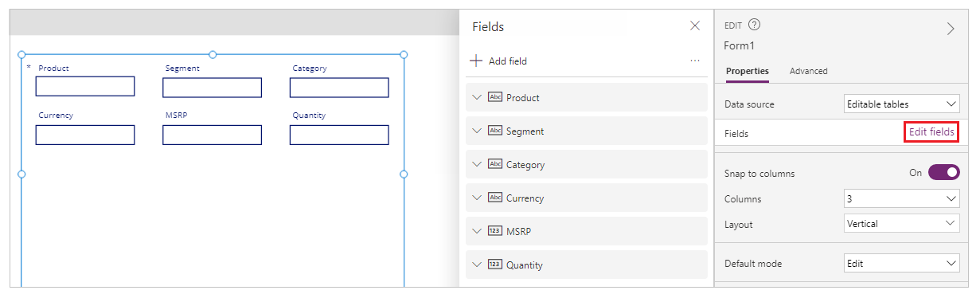Expand the Category field row
The width and height of the screenshot is (980, 298).
(x=477, y=164)
